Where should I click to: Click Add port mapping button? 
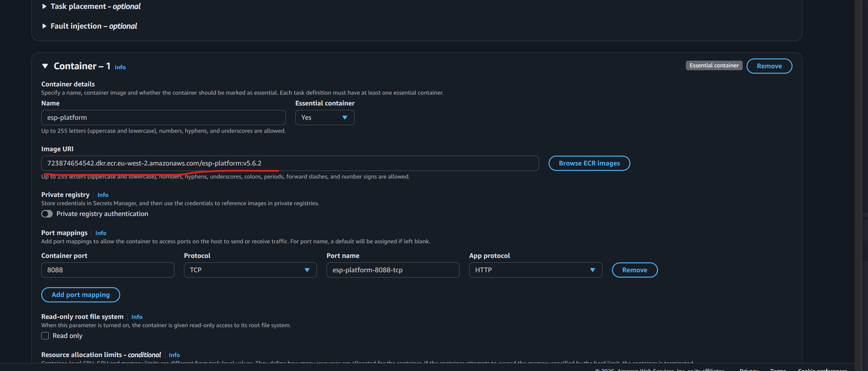tap(81, 295)
